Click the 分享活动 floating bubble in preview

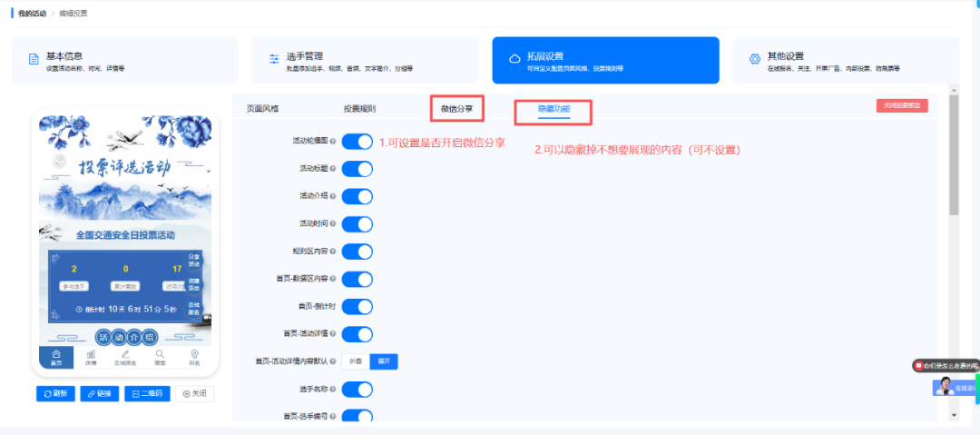pyautogui.click(x=194, y=261)
